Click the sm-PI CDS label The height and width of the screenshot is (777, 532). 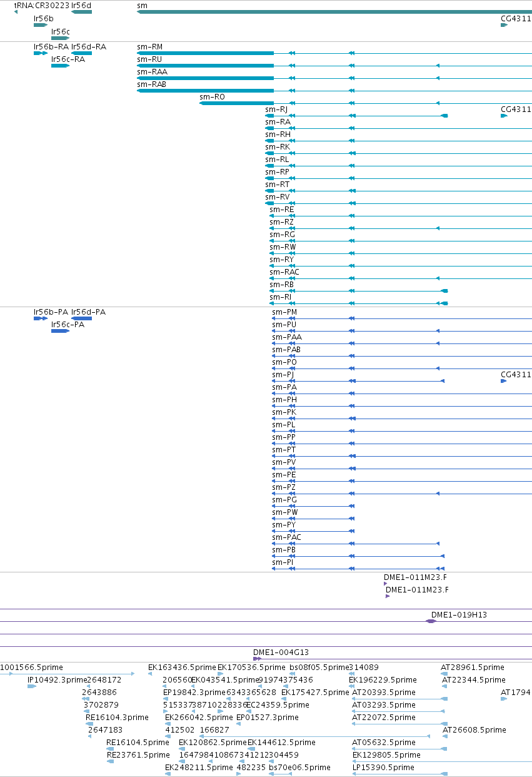(x=283, y=562)
